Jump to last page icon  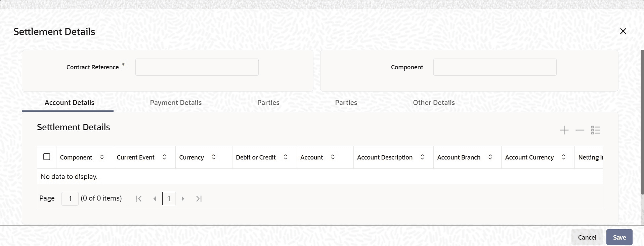[x=199, y=199]
